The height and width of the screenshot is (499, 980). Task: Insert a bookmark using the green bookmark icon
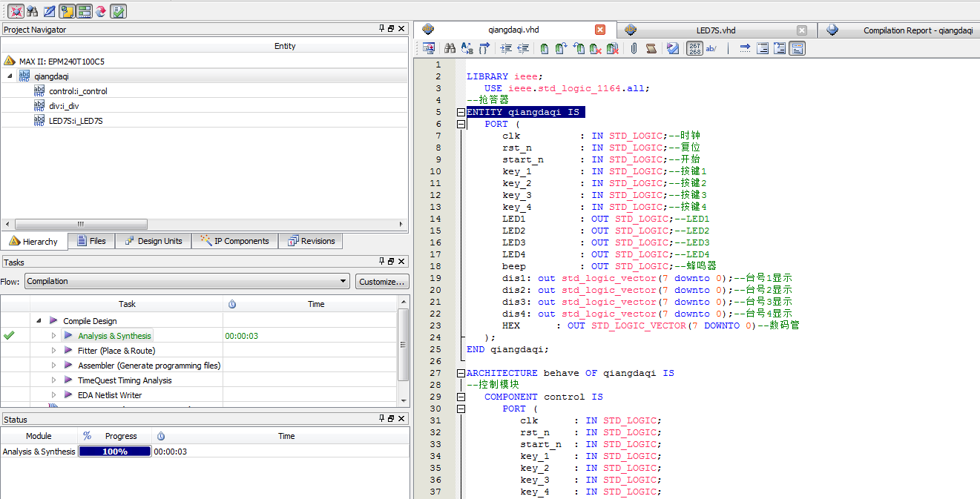545,47
